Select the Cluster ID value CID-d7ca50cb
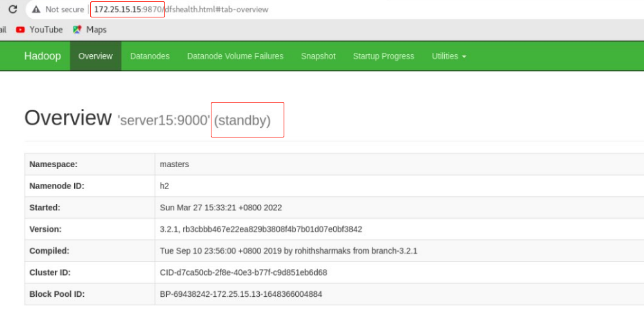The image size is (644, 313). [x=243, y=272]
